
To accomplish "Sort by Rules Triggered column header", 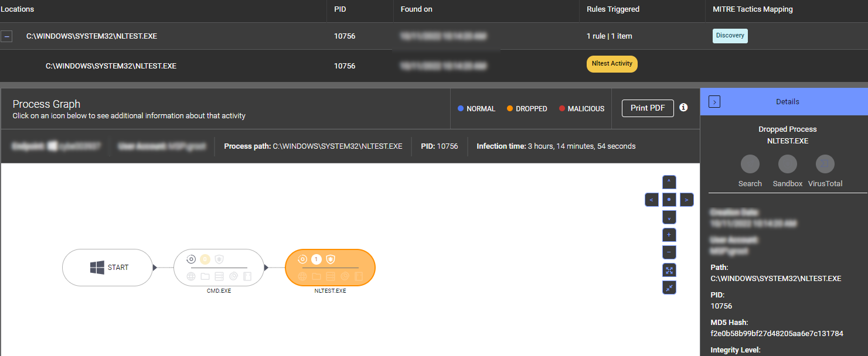I will 613,9.
